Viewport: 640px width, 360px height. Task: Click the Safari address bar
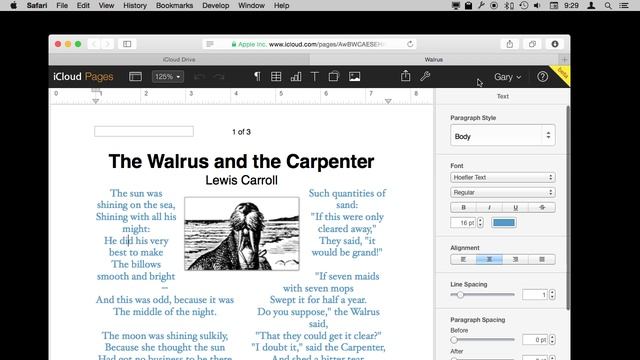pos(309,44)
